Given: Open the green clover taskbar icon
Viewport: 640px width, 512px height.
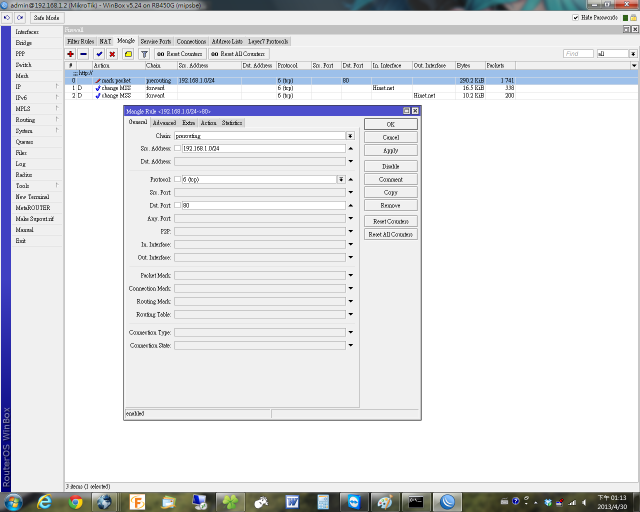Looking at the screenshot, I should [x=230, y=502].
